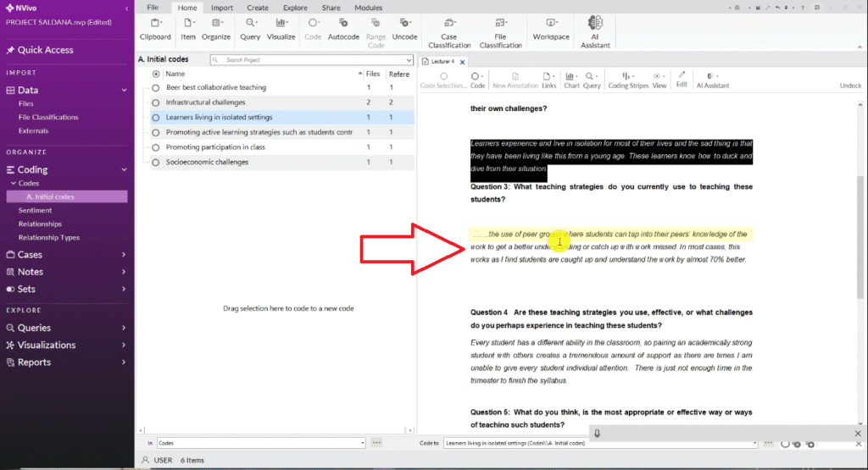Open the Import ribbon tab
Image resolution: width=868 pixels, height=470 pixels.
pyautogui.click(x=222, y=8)
